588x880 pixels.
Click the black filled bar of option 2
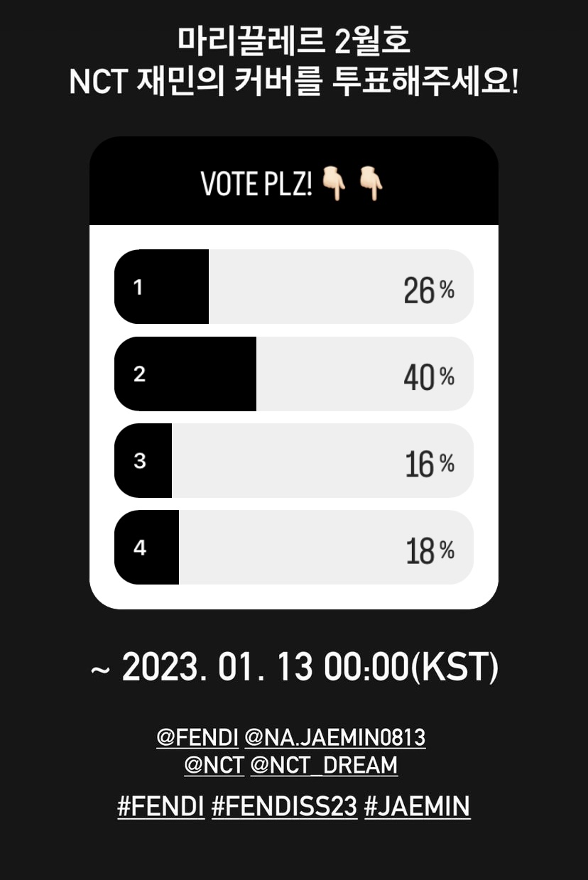pos(185,374)
